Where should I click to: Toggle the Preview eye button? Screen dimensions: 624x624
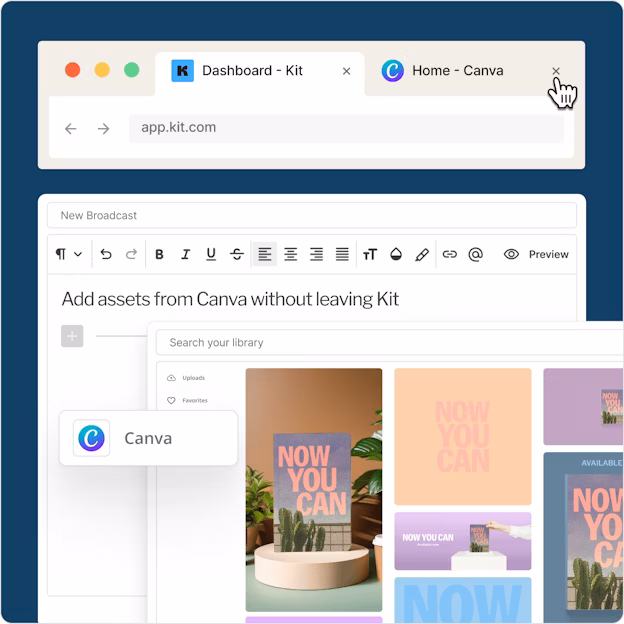[536, 255]
